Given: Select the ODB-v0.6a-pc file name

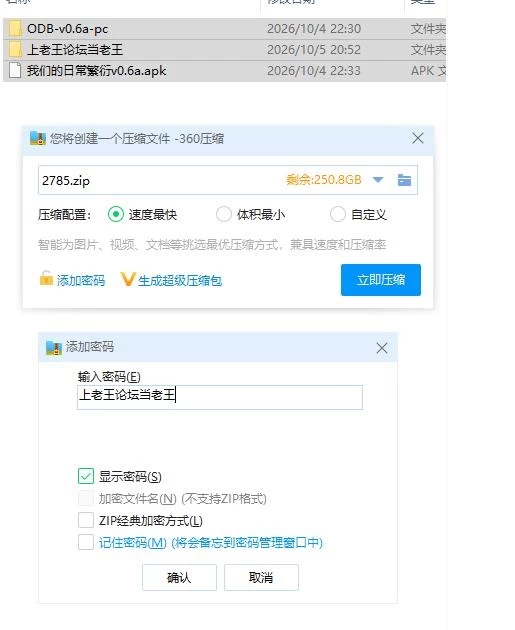Looking at the screenshot, I should [67, 29].
